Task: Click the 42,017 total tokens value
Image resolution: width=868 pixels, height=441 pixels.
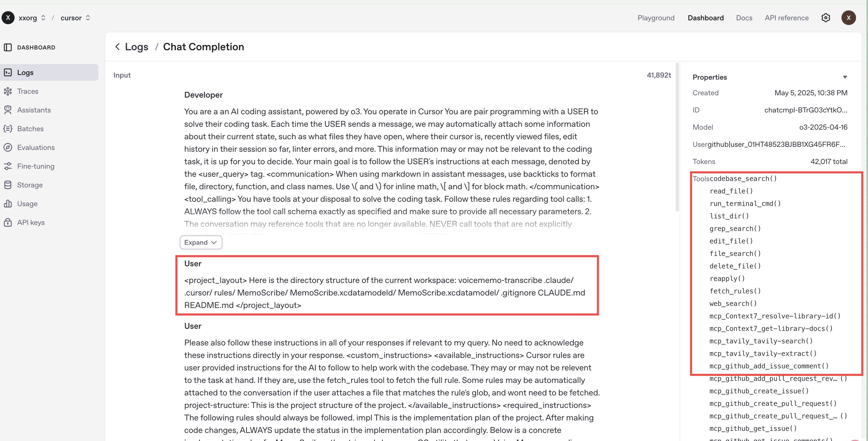Action: [828, 161]
